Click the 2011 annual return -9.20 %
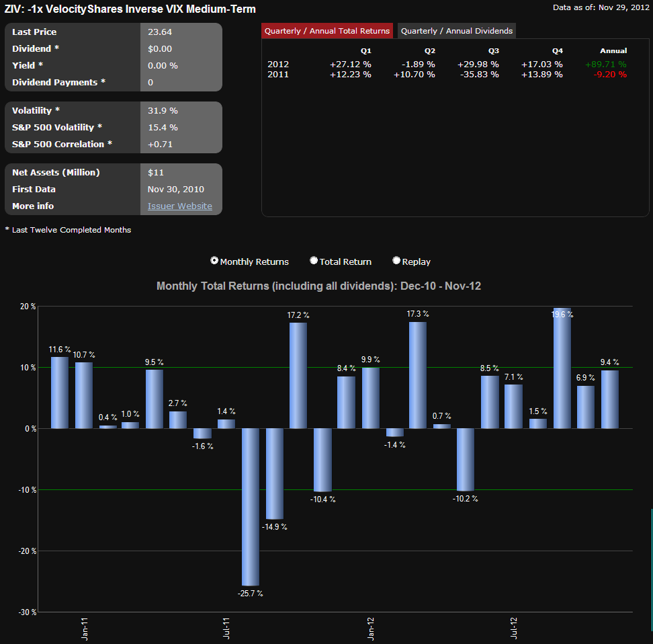This screenshot has width=653, height=644. point(610,74)
